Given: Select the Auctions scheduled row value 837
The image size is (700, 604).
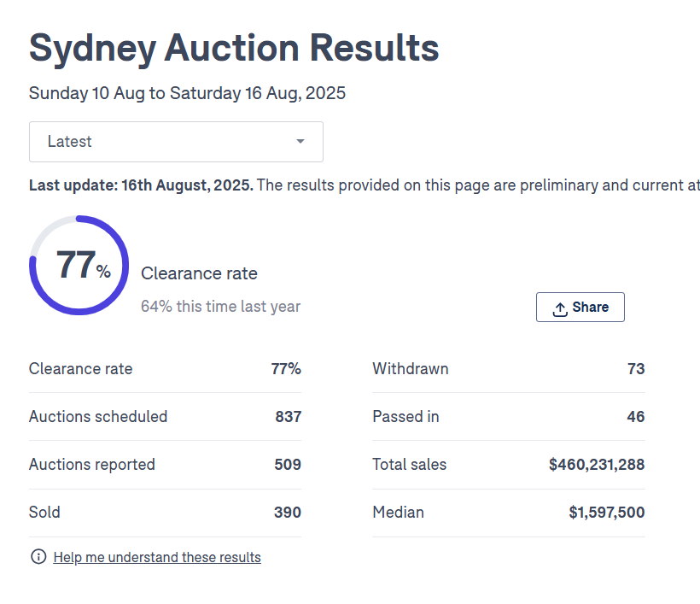Looking at the screenshot, I should click(288, 417).
